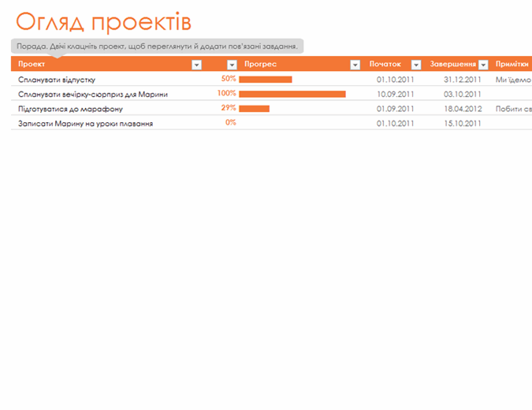This screenshot has width=532, height=410.
Task: Click start date 01.09.2011
Action: pos(396,109)
